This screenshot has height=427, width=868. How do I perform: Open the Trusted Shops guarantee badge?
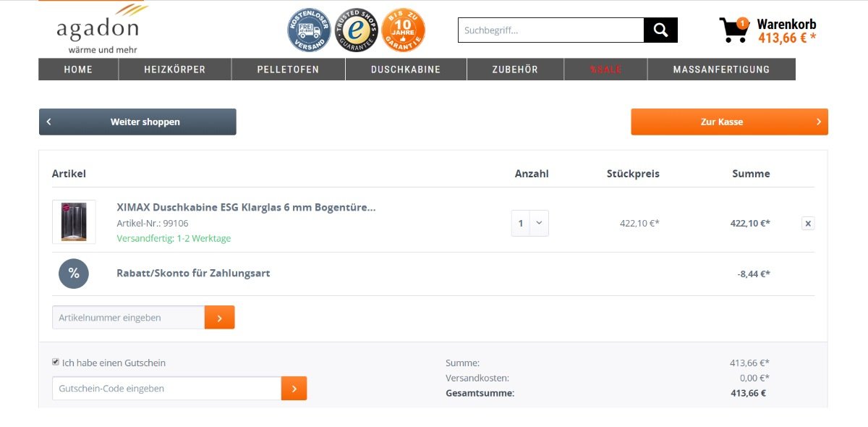point(356,30)
